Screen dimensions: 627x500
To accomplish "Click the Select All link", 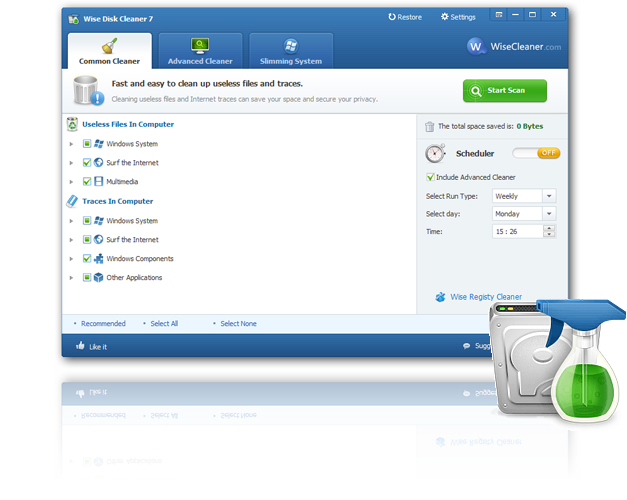I will click(164, 324).
